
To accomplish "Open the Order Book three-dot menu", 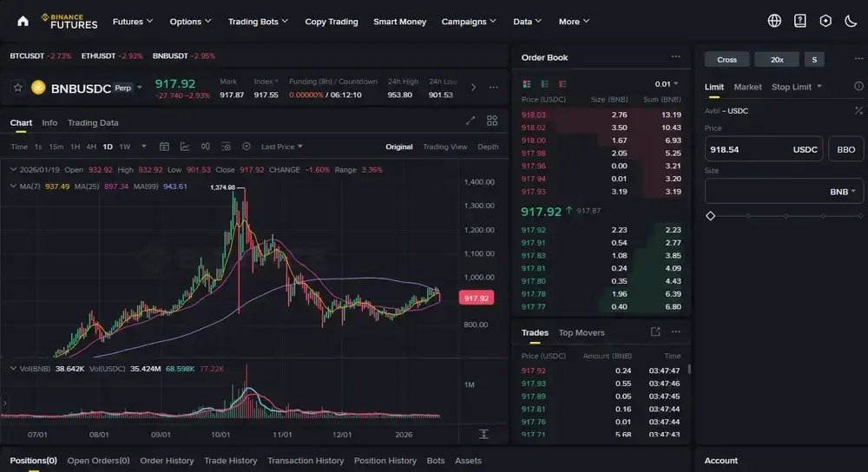I will 676,56.
